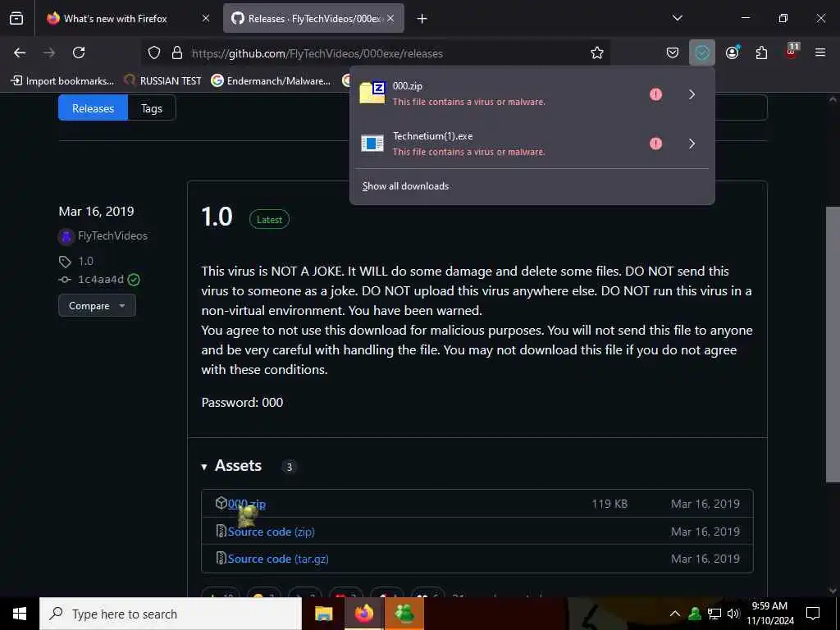
Task: Open the 1.0 release title
Action: (217, 217)
